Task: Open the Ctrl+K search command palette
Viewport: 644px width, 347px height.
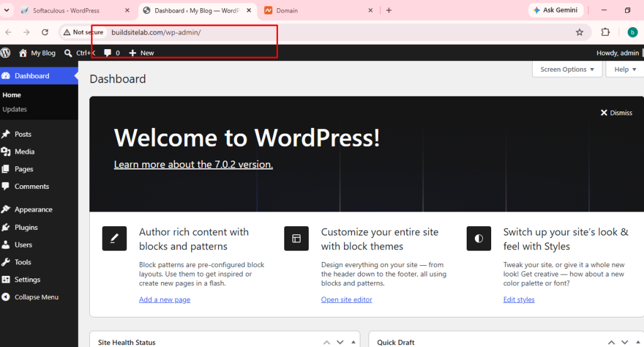Action: [80, 53]
